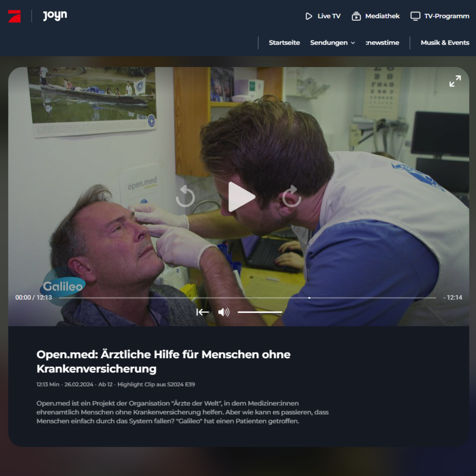Click the video progress bar midpoint
This screenshot has width=476, height=476.
[247, 298]
